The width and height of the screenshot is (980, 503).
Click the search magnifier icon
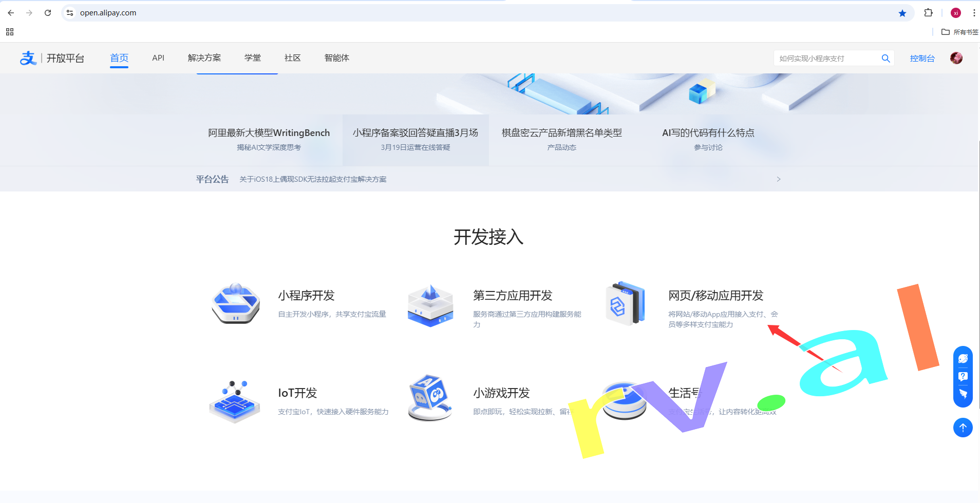click(885, 58)
